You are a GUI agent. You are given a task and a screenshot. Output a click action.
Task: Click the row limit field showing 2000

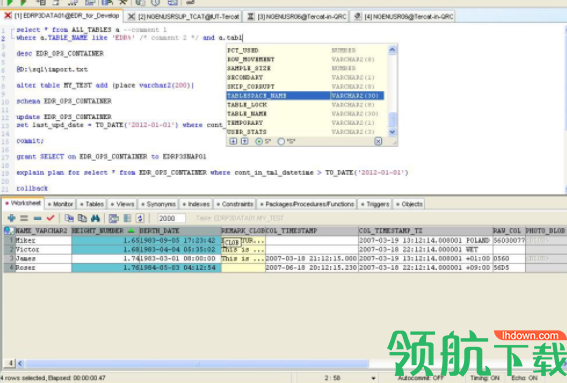[171, 218]
